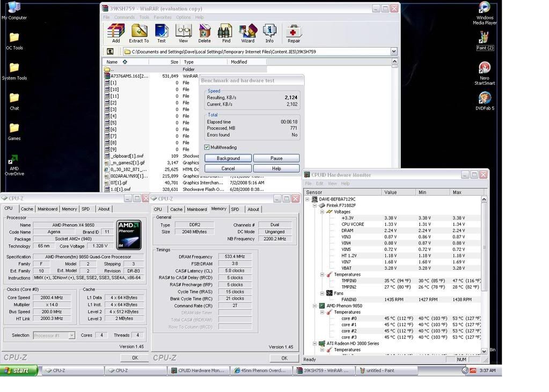This screenshot has height=392, width=549.
Task: Click Hardware Monitor scroll up arrow
Action: click(484, 199)
